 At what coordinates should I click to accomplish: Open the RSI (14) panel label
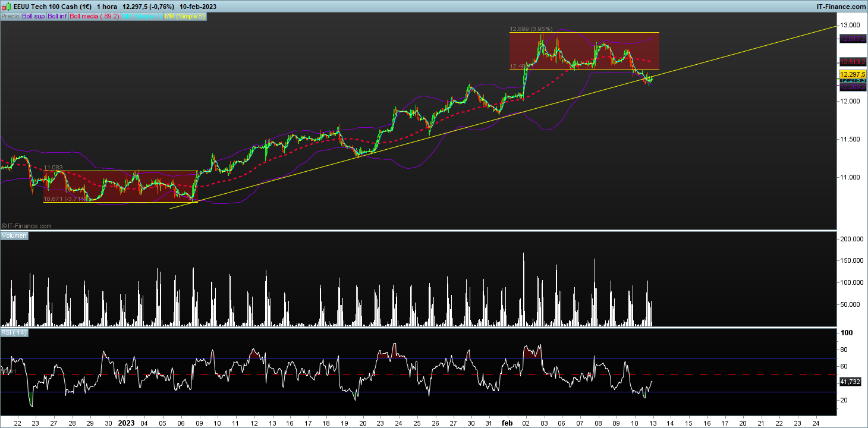pos(14,332)
